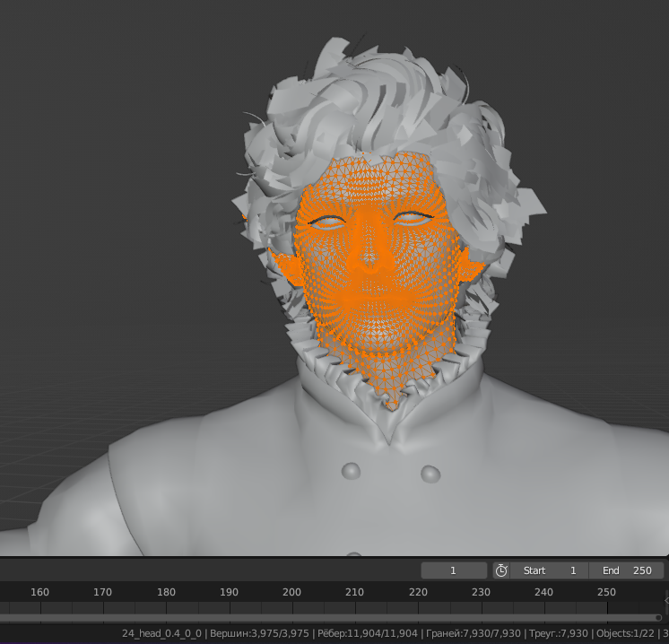
Task: Jump to frame 200 on the timeline
Action: (x=291, y=592)
